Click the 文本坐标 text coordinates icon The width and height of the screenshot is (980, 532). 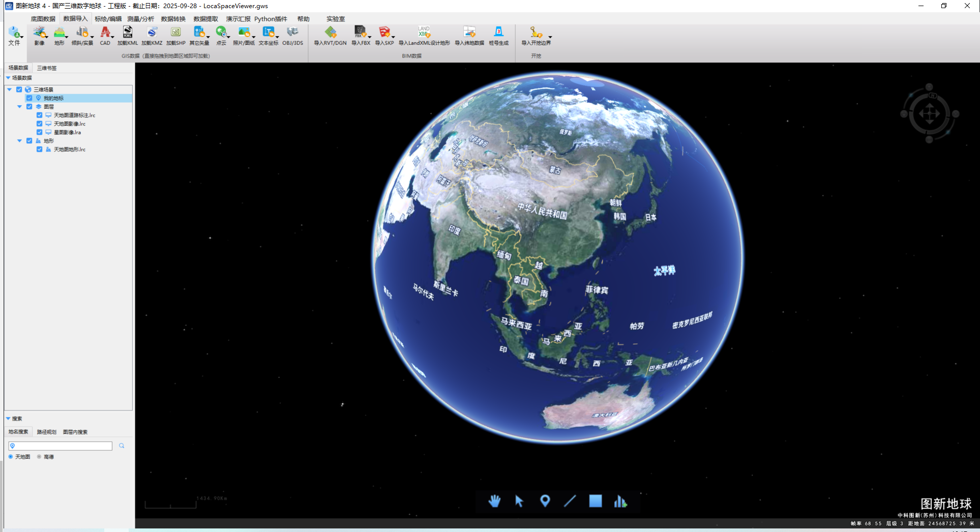coord(268,33)
